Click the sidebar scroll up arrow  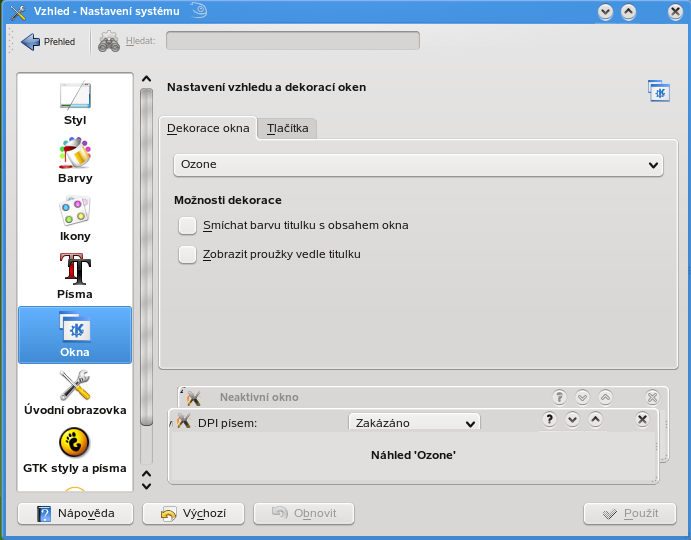coord(146,79)
